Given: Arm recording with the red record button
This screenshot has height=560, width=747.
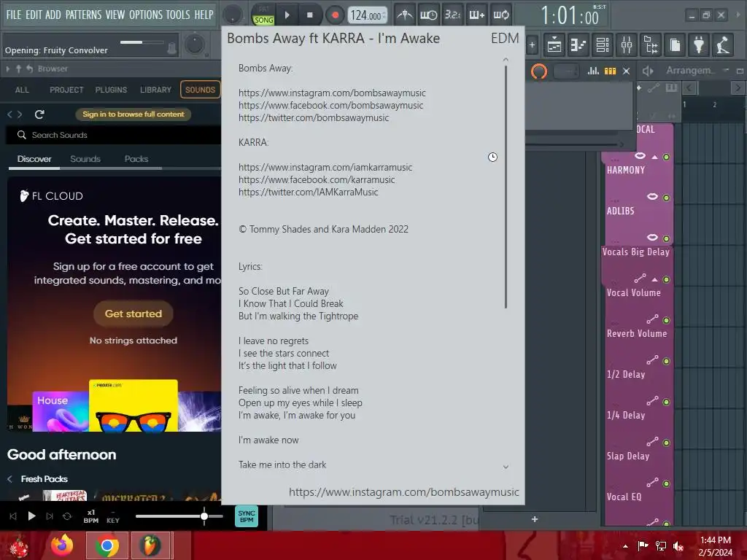Looking at the screenshot, I should click(x=335, y=15).
